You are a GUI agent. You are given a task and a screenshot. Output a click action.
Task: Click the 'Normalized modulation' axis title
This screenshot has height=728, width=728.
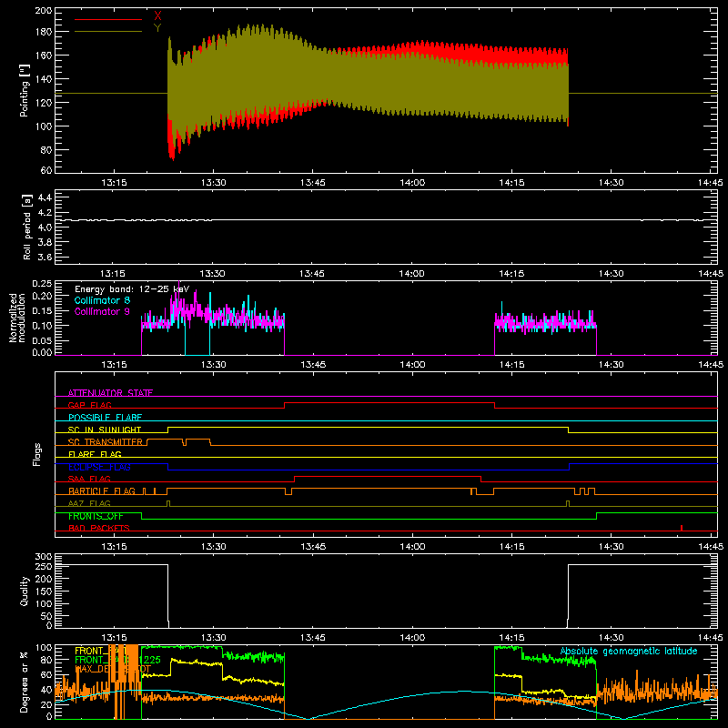click(x=17, y=318)
